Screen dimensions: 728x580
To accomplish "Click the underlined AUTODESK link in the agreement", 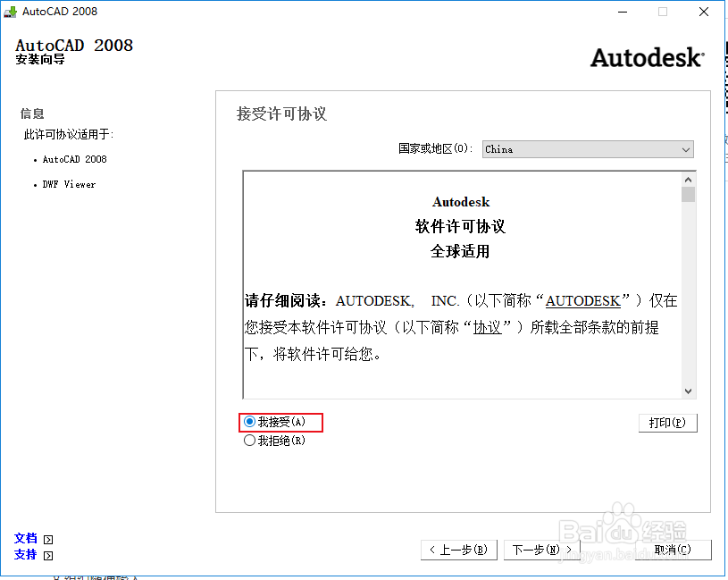I will (582, 301).
